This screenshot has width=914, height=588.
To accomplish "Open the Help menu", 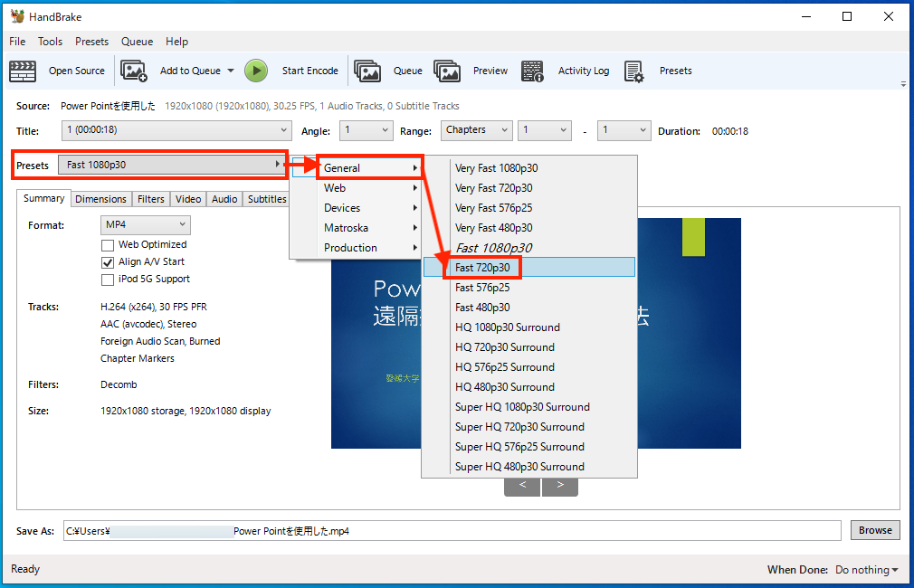I will click(176, 42).
